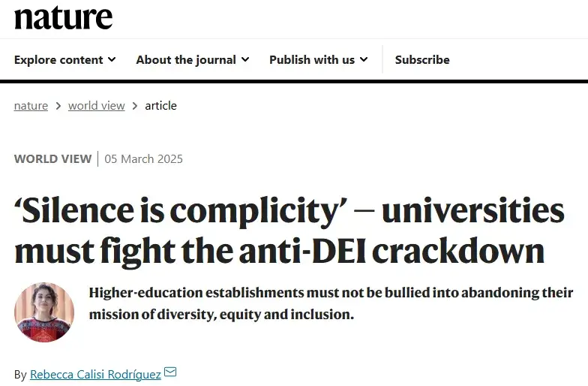Navigate to the world view breadcrumb
Viewport: 588px width, 386px height.
click(x=97, y=105)
